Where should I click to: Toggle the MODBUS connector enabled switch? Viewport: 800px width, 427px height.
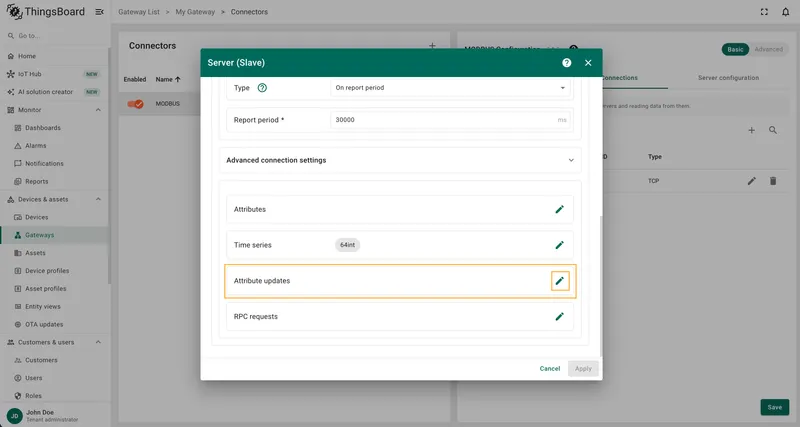[135, 104]
